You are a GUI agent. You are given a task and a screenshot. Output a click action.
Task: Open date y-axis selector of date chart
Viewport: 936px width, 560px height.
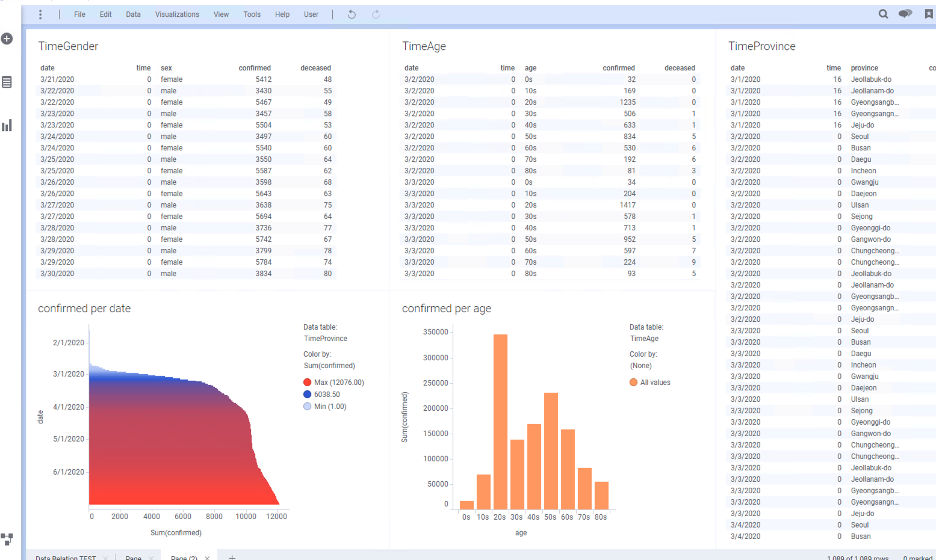tap(40, 417)
